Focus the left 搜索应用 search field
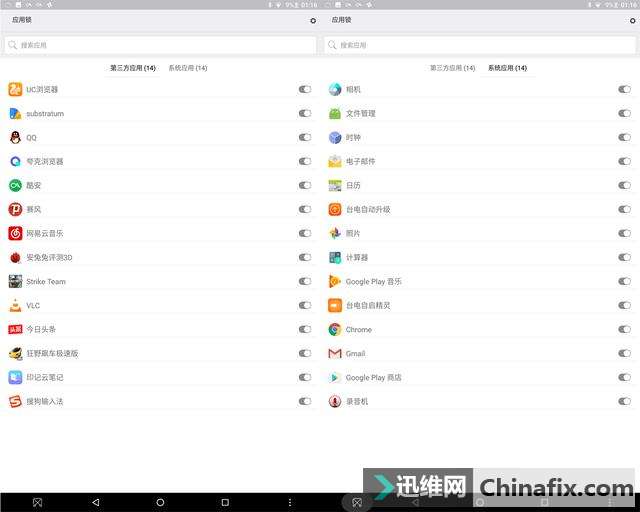 160,45
